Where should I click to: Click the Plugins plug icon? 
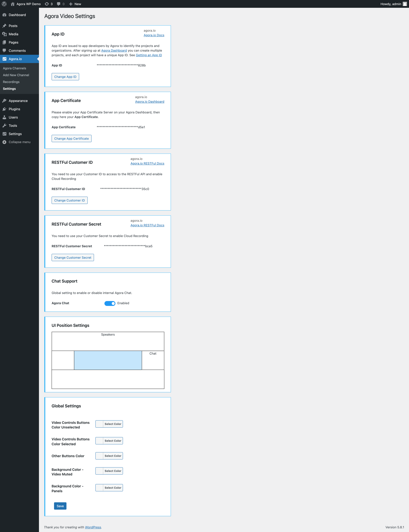(4, 109)
